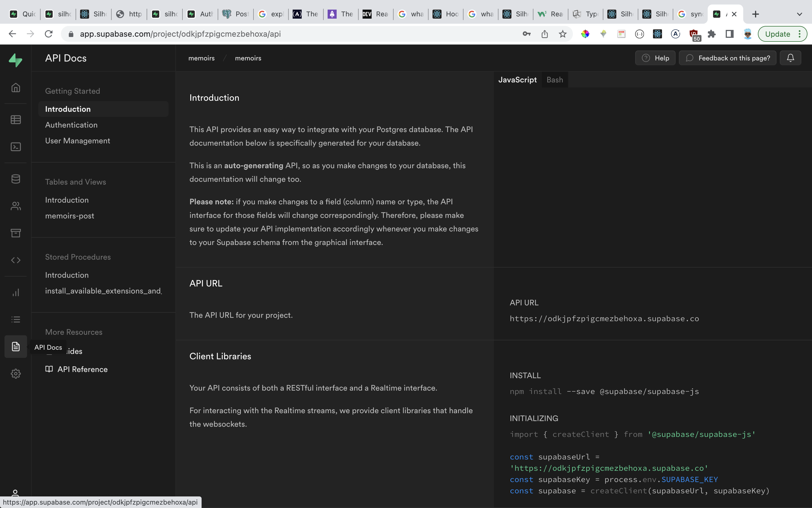Close the current Supabase tab

pyautogui.click(x=734, y=14)
